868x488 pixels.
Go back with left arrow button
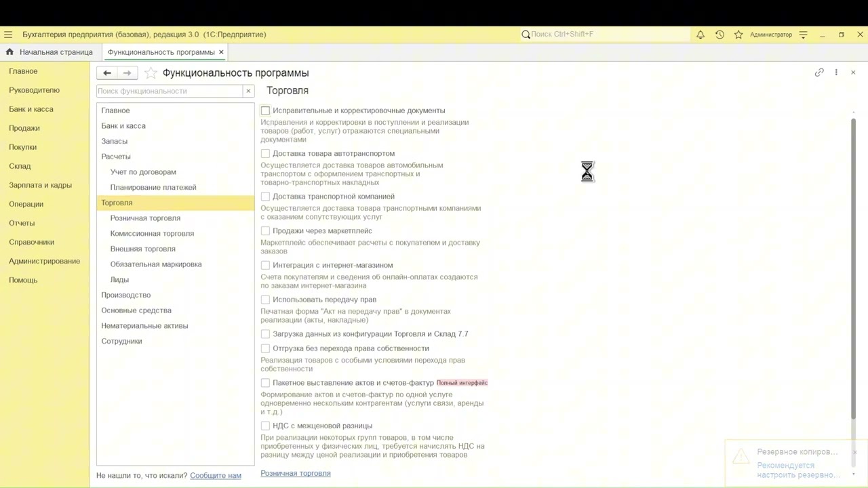click(107, 73)
